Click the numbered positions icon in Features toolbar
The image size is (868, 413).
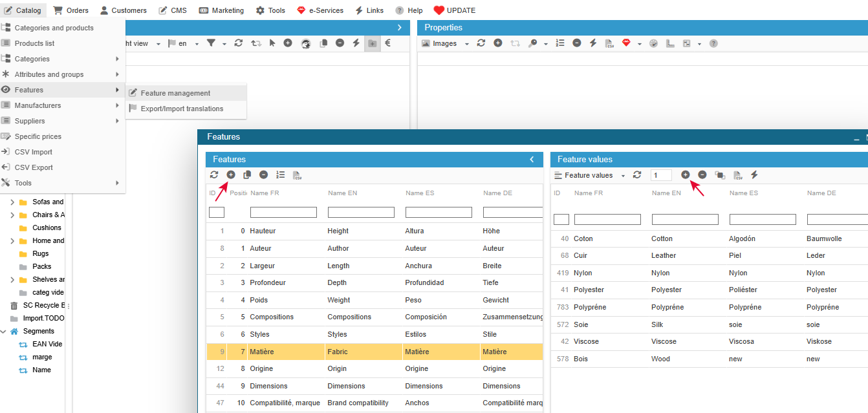[280, 175]
